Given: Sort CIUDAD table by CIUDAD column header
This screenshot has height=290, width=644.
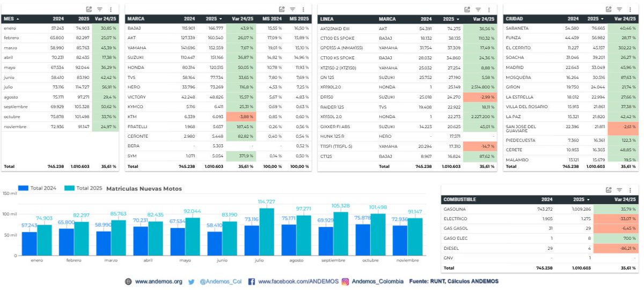Looking at the screenshot, I should [x=514, y=19].
